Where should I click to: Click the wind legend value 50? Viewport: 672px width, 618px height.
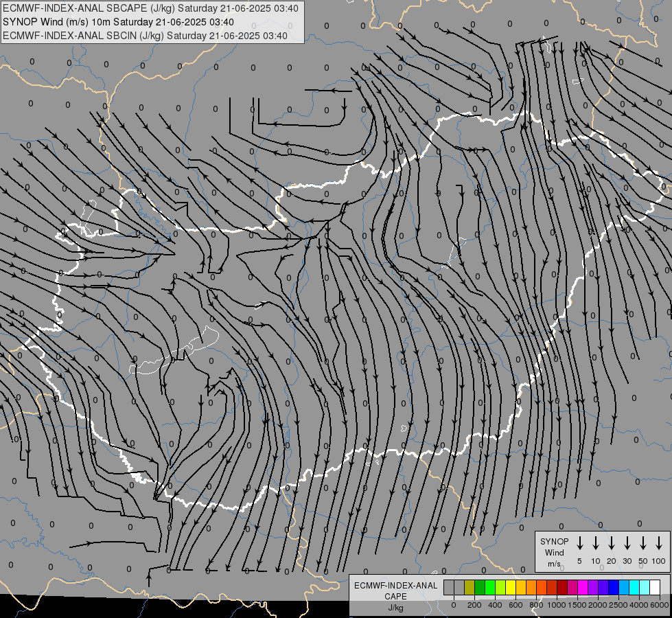coord(643,561)
